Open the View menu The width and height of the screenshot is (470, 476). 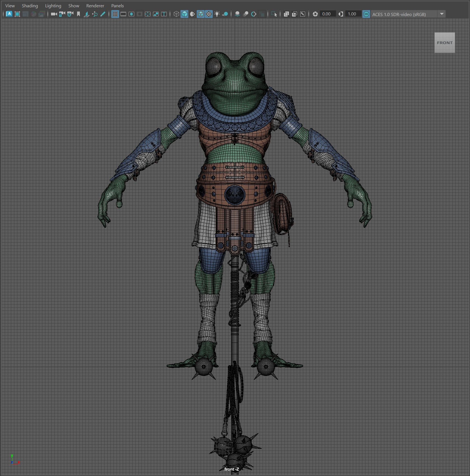tap(10, 6)
